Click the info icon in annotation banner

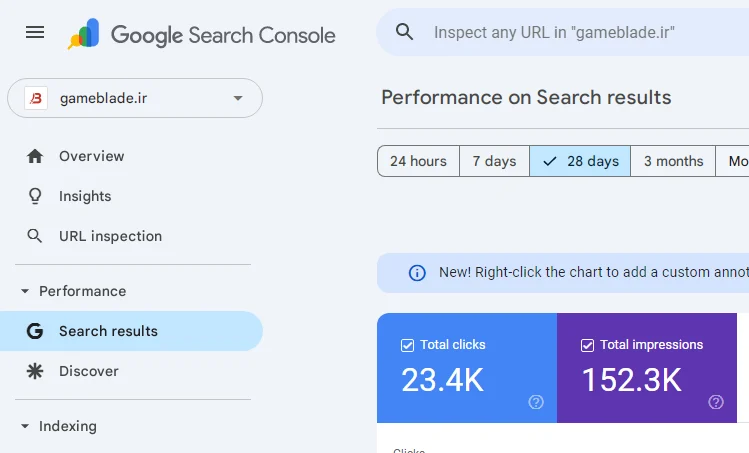pos(418,273)
